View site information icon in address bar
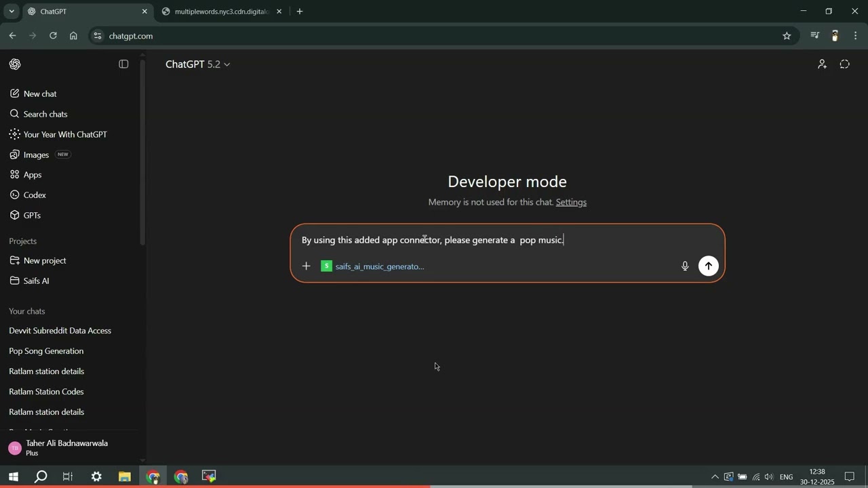 click(x=99, y=36)
